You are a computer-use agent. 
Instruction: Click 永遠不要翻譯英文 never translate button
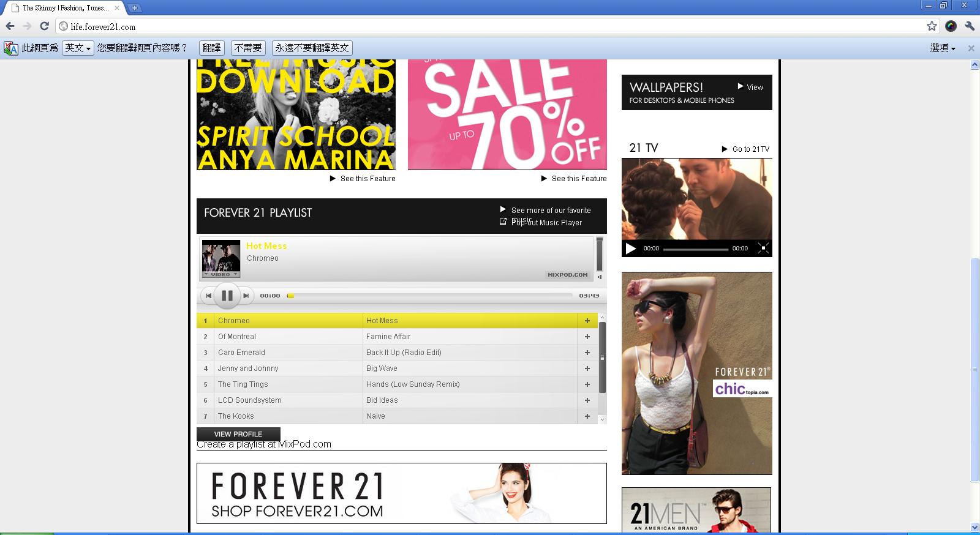click(312, 48)
